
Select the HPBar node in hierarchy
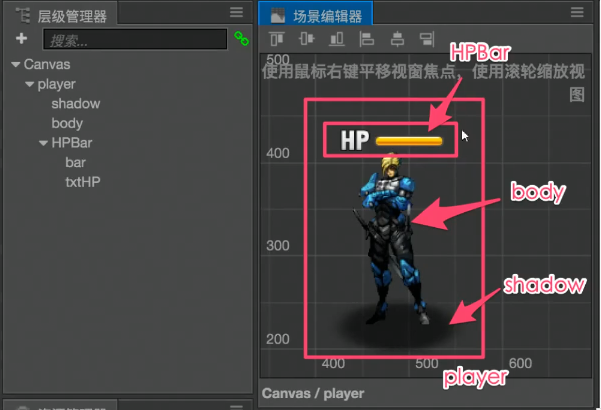tap(72, 143)
